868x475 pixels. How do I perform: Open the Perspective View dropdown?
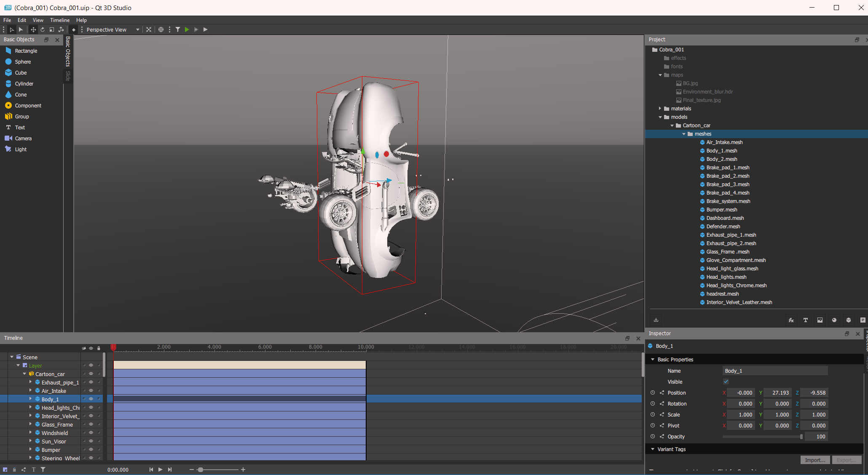tap(113, 29)
